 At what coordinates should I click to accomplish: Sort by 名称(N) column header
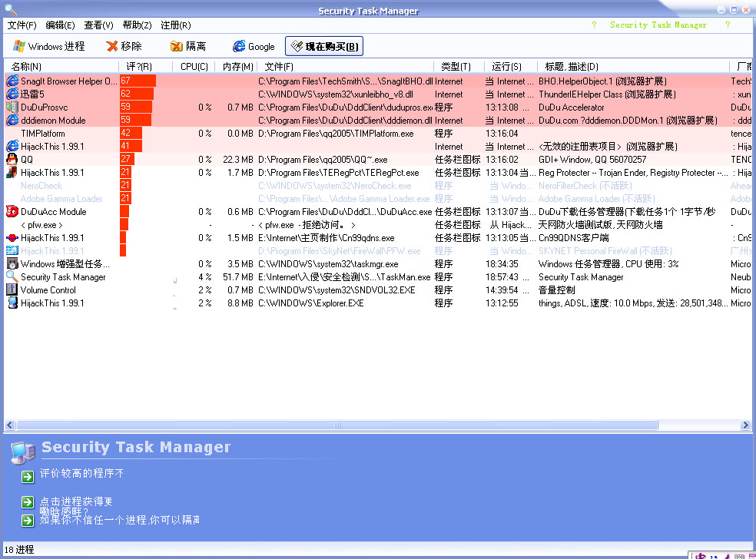tap(61, 67)
